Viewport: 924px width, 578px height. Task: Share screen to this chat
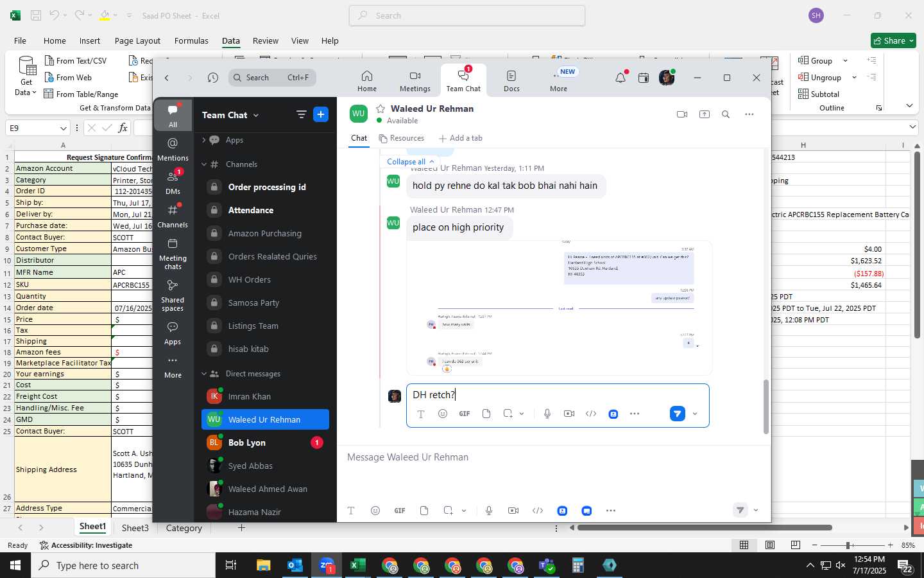pyautogui.click(x=705, y=114)
